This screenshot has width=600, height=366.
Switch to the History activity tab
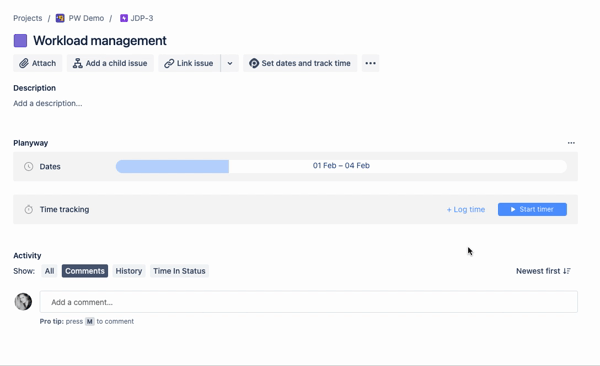(x=129, y=271)
